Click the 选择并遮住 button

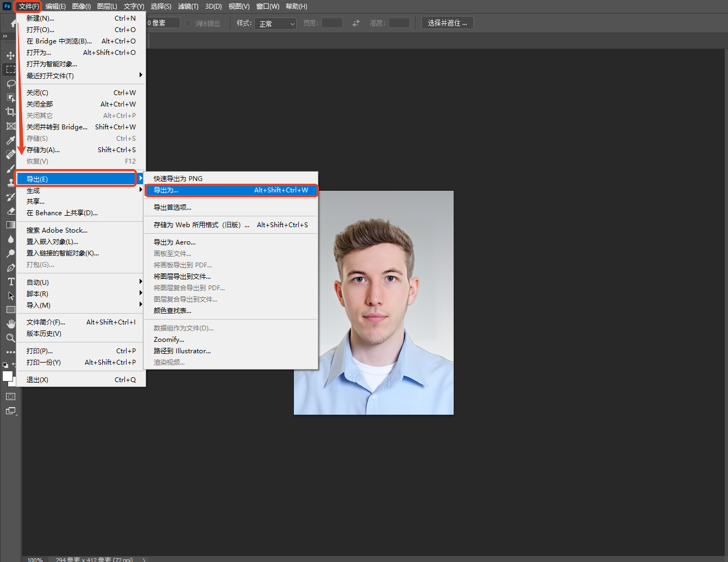[x=447, y=23]
